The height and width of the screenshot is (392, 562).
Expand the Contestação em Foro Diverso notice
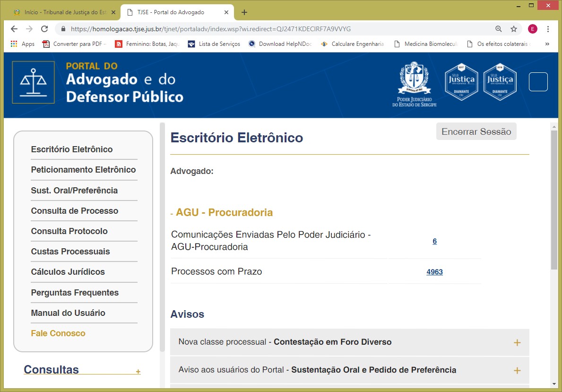[517, 342]
